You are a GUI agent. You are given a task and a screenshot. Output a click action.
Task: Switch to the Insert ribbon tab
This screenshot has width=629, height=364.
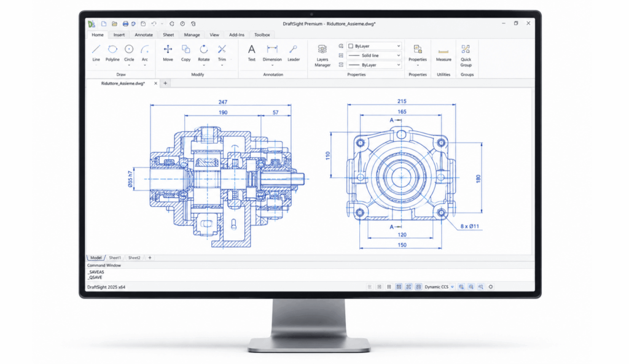pos(119,35)
